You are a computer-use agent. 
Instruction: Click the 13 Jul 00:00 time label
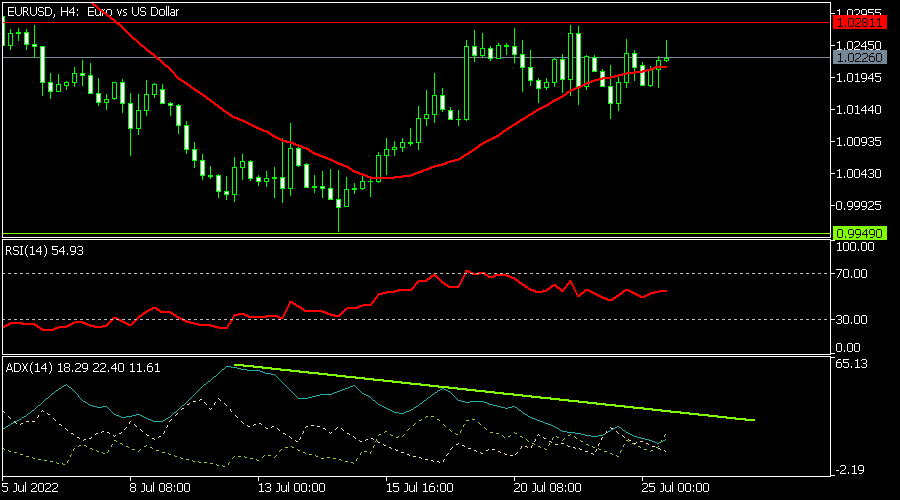tap(292, 488)
